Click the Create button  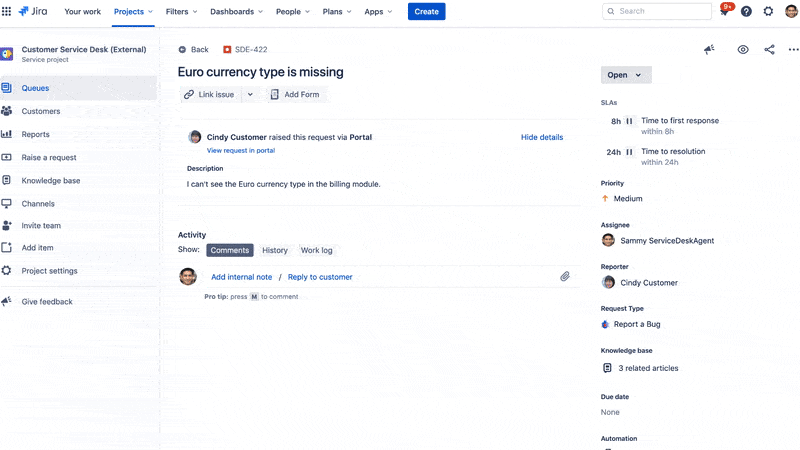426,11
